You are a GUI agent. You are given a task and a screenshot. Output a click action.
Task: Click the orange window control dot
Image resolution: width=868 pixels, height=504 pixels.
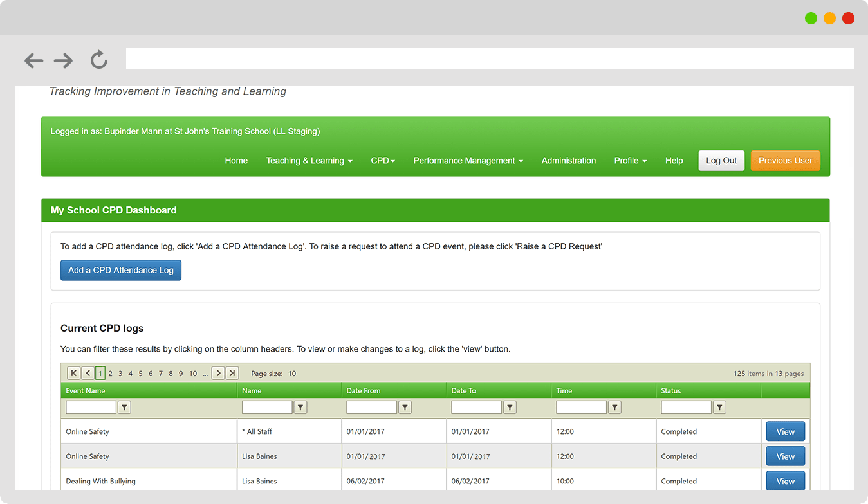coord(829,19)
